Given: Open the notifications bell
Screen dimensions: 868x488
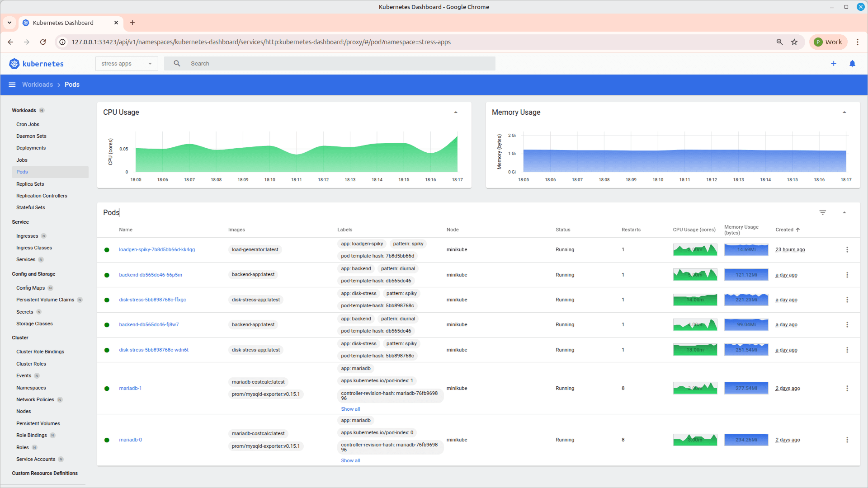Looking at the screenshot, I should tap(853, 63).
